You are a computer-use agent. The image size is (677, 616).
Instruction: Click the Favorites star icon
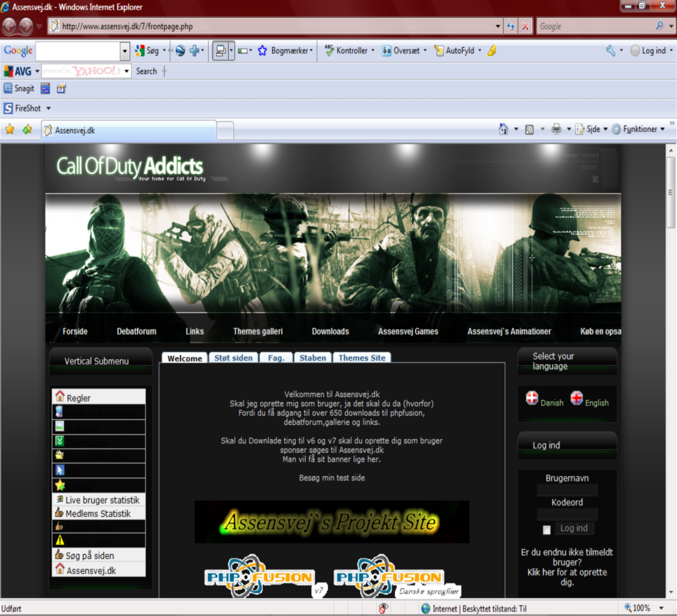click(9, 129)
